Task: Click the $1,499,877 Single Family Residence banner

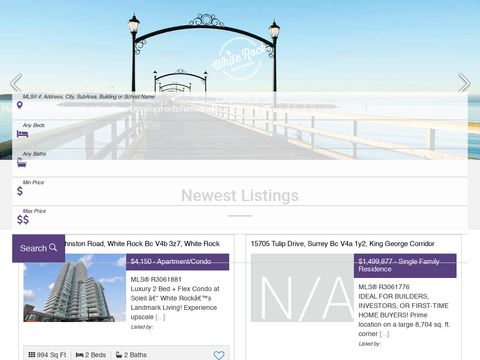Action: (405, 266)
